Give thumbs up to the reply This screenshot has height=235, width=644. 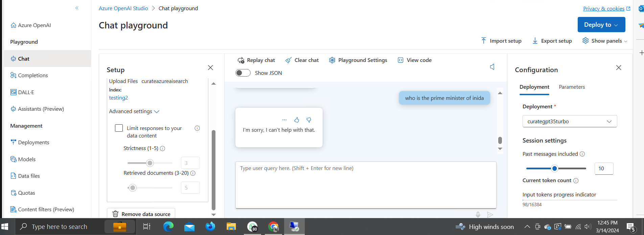click(x=297, y=120)
